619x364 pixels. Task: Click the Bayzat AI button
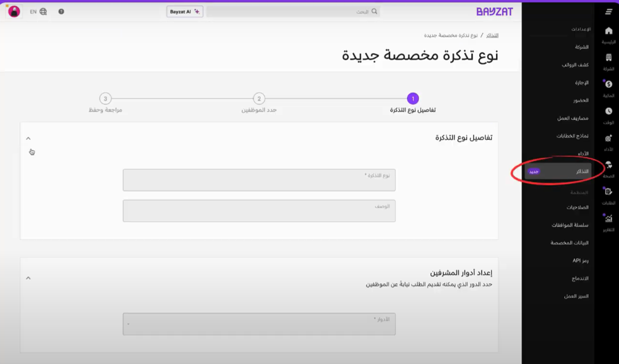(184, 11)
